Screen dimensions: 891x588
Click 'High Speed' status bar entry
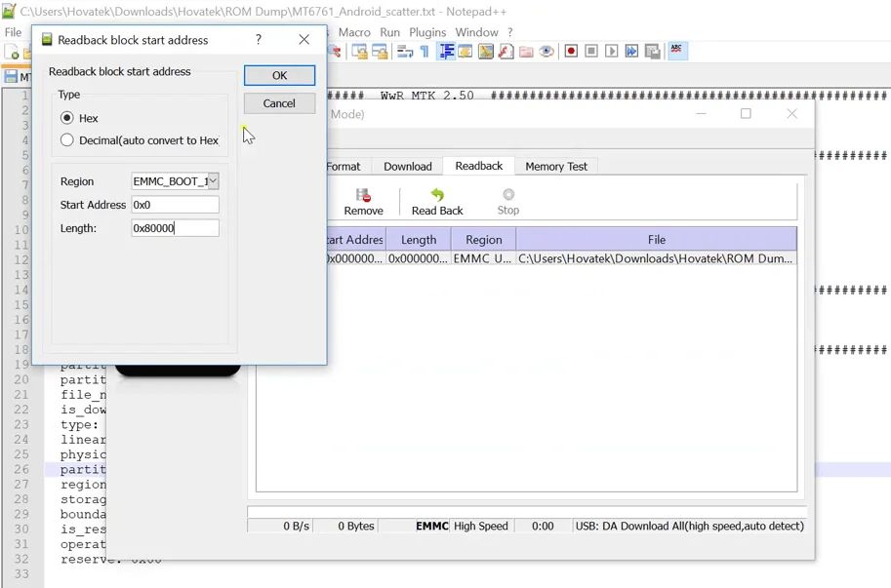coord(481,527)
